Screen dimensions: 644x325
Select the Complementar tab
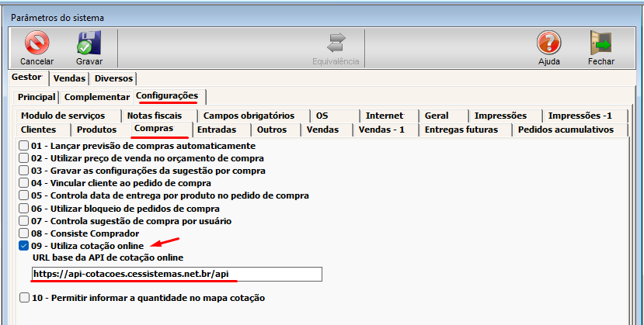click(x=97, y=97)
